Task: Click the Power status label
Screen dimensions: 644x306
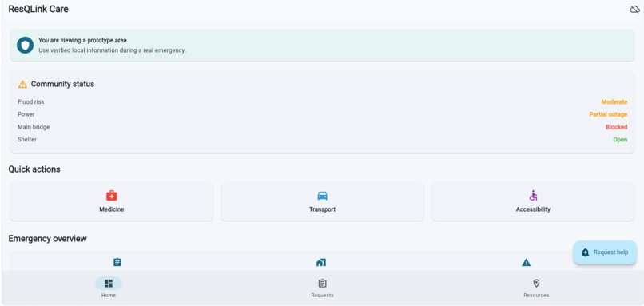Action: 26,114
